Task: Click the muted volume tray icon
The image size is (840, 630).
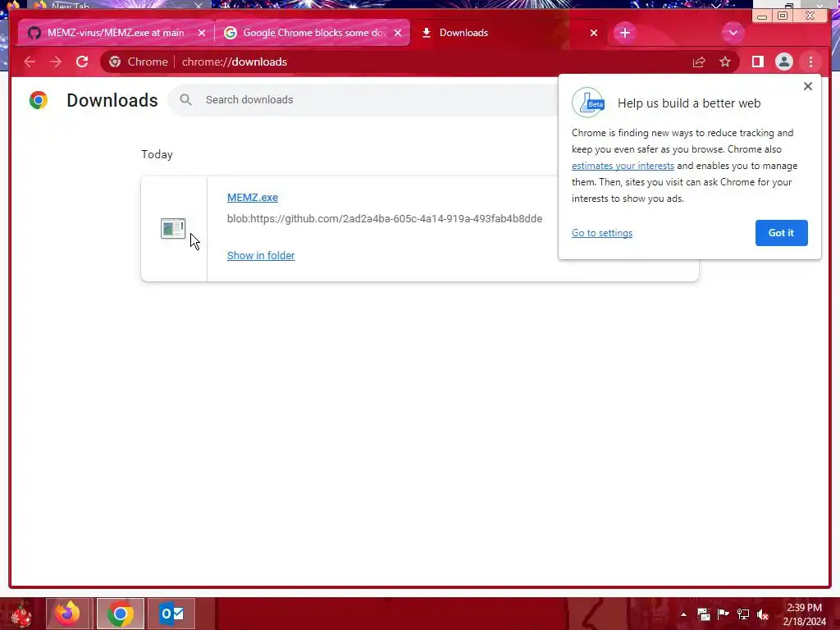Action: pyautogui.click(x=763, y=614)
